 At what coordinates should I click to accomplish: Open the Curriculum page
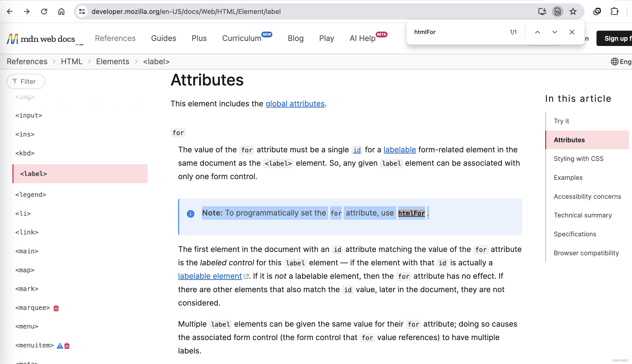tap(242, 38)
